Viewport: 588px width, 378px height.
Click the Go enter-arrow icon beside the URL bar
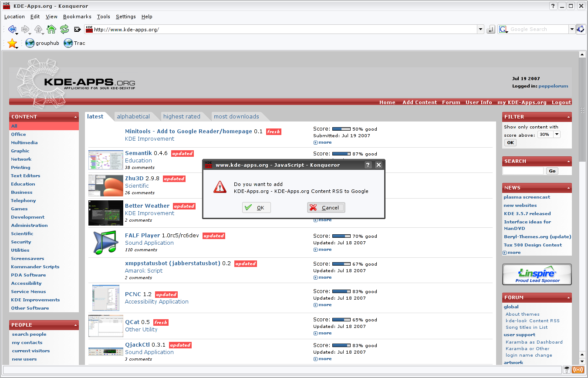point(491,30)
